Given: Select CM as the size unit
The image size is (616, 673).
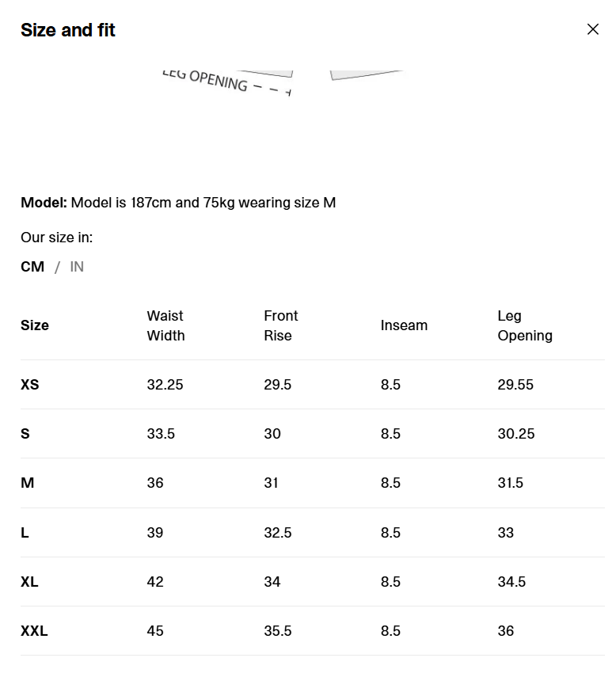Looking at the screenshot, I should 32,267.
